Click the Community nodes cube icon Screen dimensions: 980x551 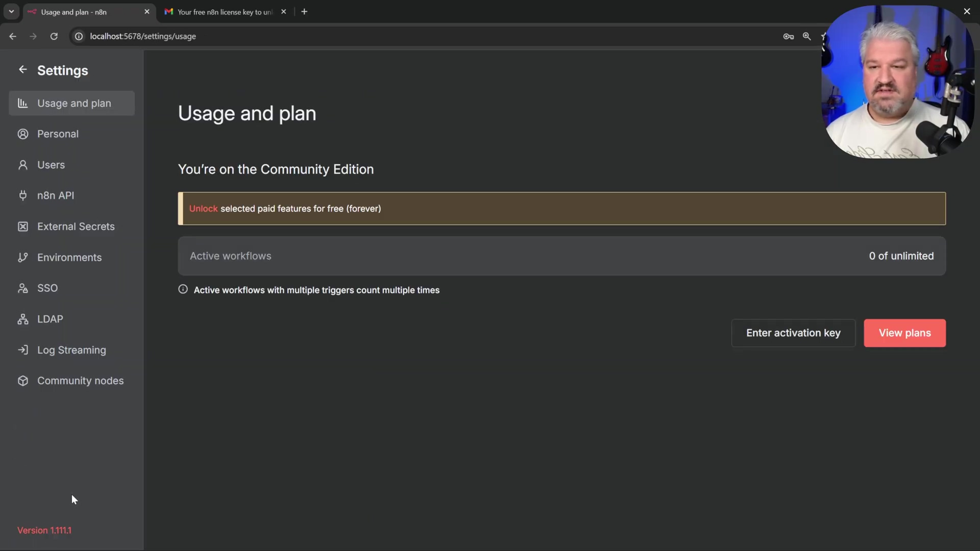click(23, 381)
